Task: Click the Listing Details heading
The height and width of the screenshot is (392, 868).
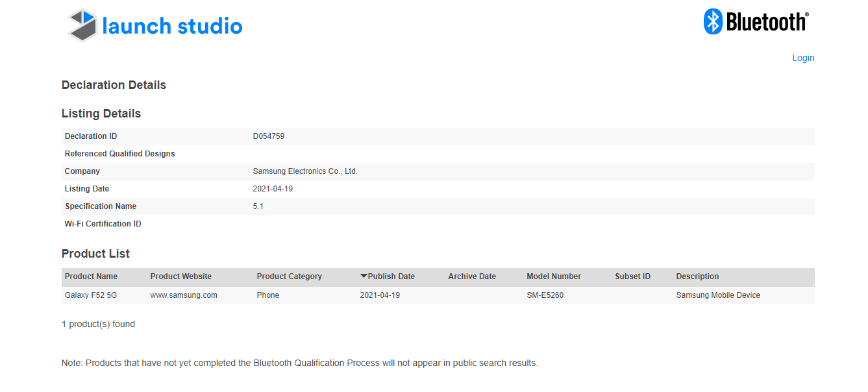Action: pos(101,114)
